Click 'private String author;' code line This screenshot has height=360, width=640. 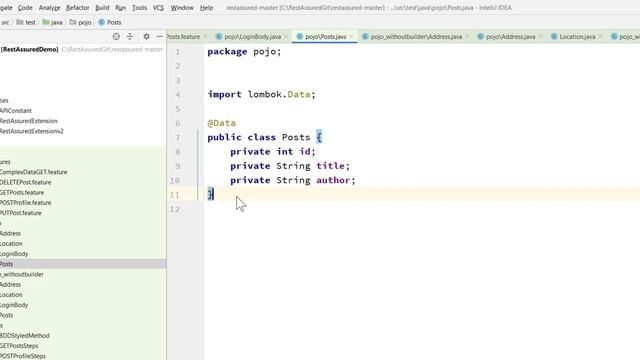[293, 180]
